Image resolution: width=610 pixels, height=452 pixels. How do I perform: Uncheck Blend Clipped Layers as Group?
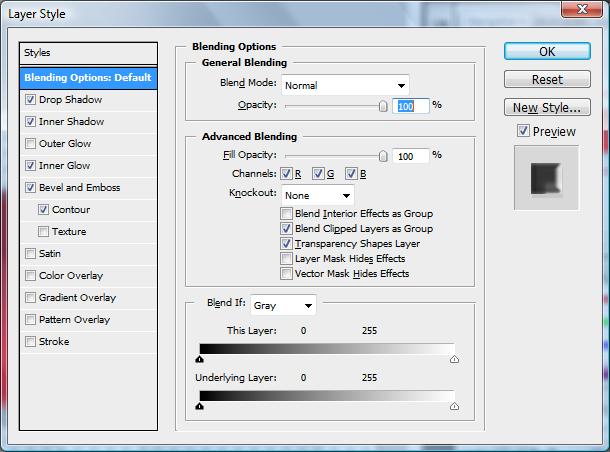[286, 228]
